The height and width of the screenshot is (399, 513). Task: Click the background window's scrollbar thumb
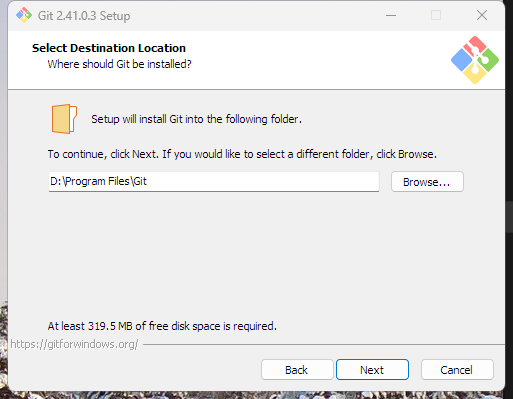[509, 217]
